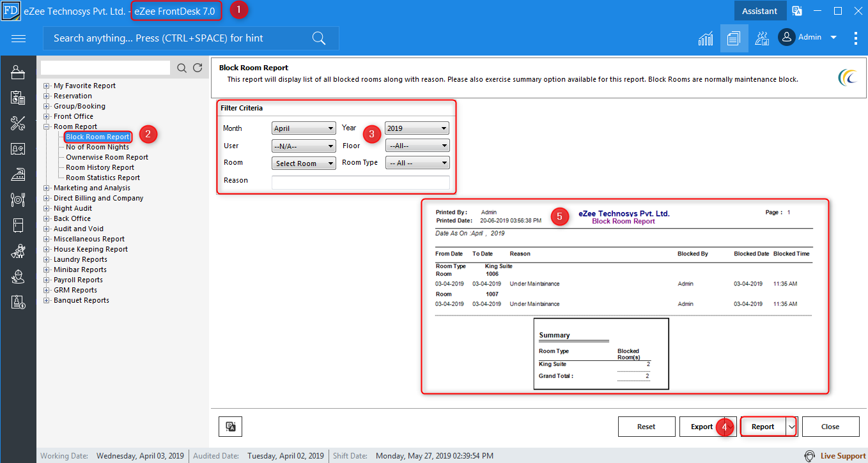Image resolution: width=868 pixels, height=463 pixels.
Task: Open Direct Billing and Company reports
Action: pos(98,198)
